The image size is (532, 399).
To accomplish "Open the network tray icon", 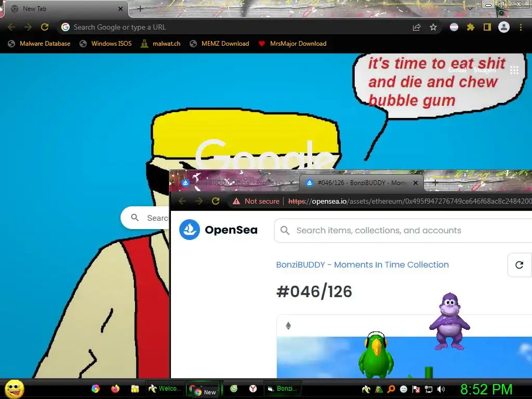I will click(429, 390).
